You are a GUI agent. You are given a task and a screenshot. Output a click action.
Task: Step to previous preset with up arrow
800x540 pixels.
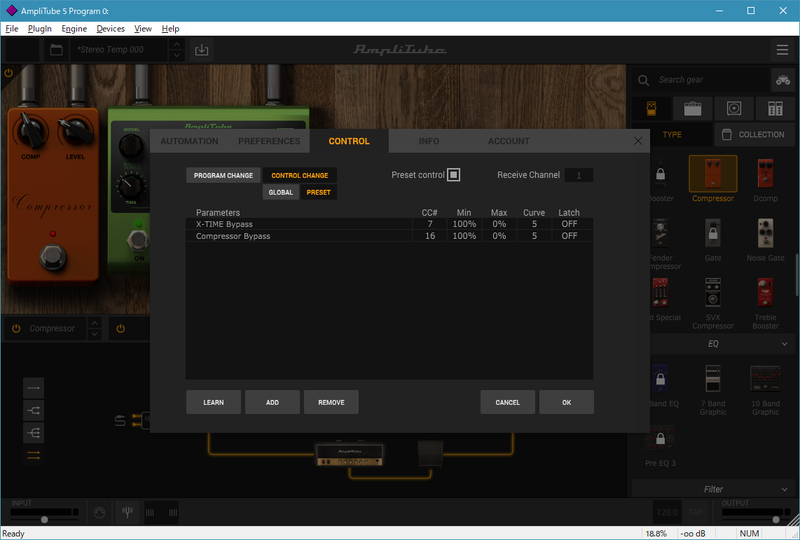tap(176, 44)
